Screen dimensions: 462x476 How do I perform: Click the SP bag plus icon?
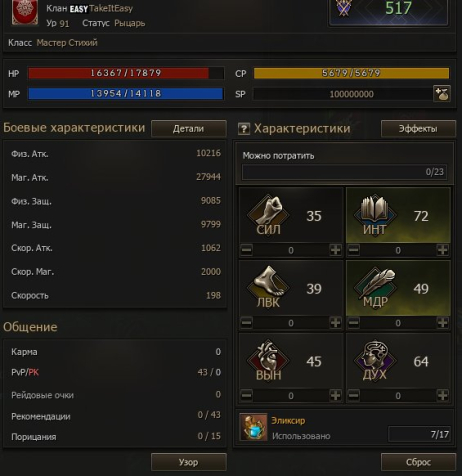(x=442, y=94)
